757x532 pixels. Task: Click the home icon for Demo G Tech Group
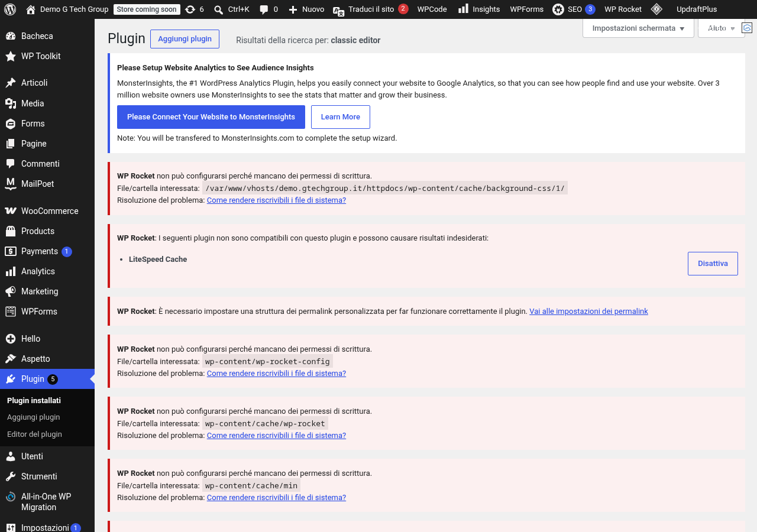point(31,9)
